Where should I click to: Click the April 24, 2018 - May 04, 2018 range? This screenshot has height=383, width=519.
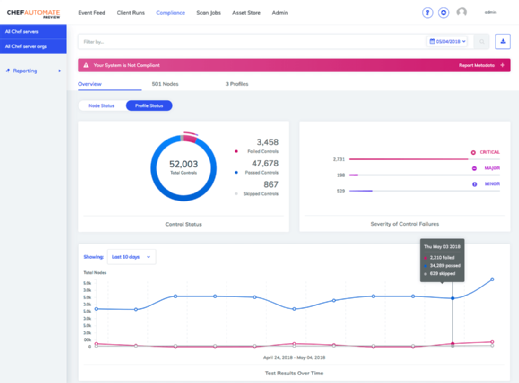pos(294,357)
